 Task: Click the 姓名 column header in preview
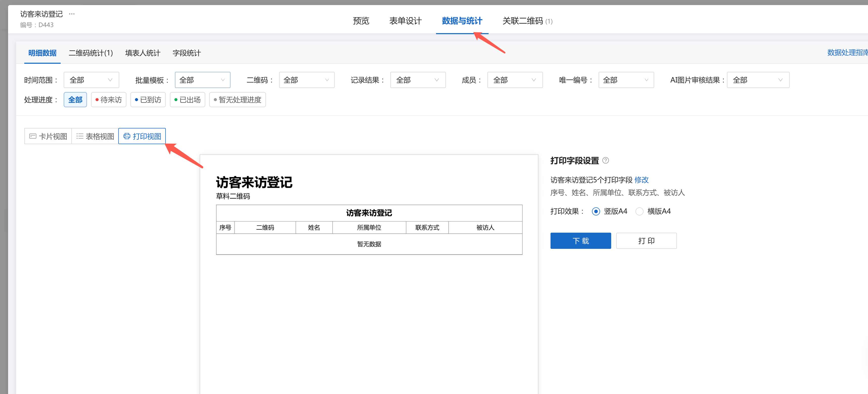[x=314, y=228]
